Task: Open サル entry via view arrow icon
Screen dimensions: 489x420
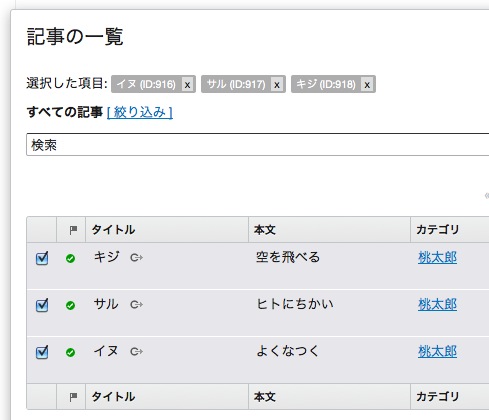Action: click(136, 305)
